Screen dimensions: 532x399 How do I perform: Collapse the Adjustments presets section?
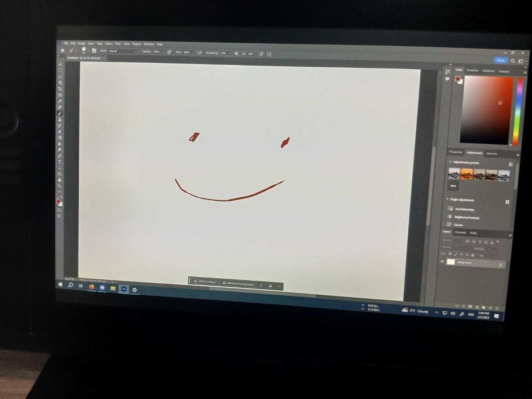[x=450, y=162]
